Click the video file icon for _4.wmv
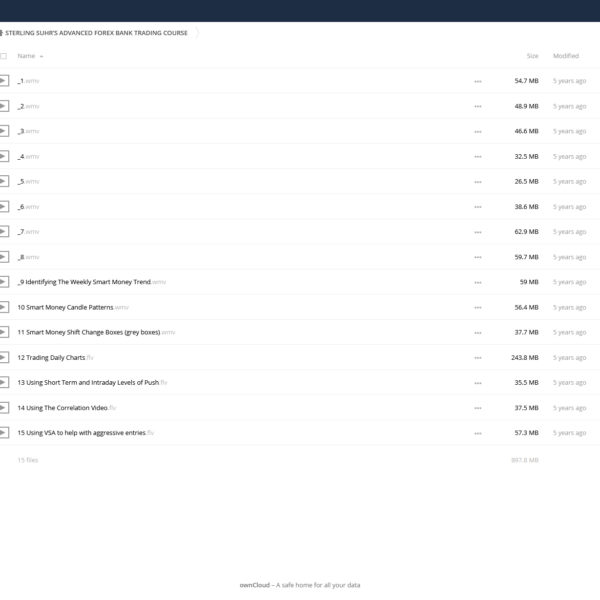The width and height of the screenshot is (600, 600). click(x=4, y=156)
